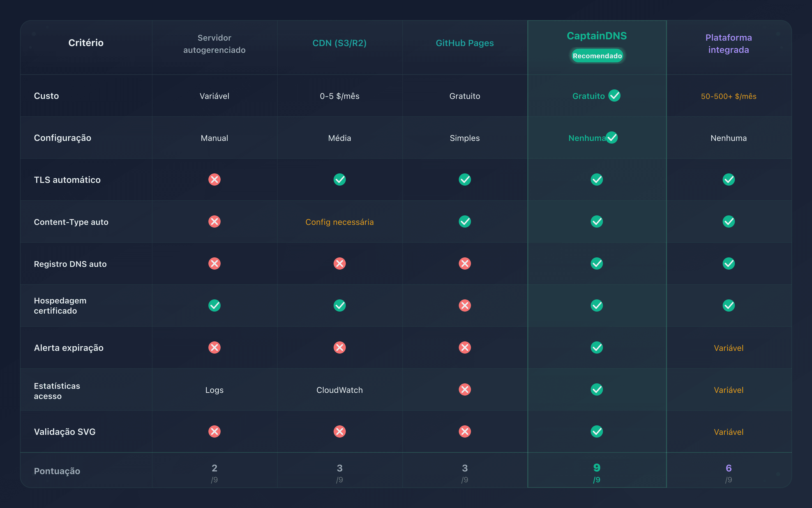Click the Plataforma integrada 6/9 score
Viewport: 812px width, 508px height.
(729, 473)
